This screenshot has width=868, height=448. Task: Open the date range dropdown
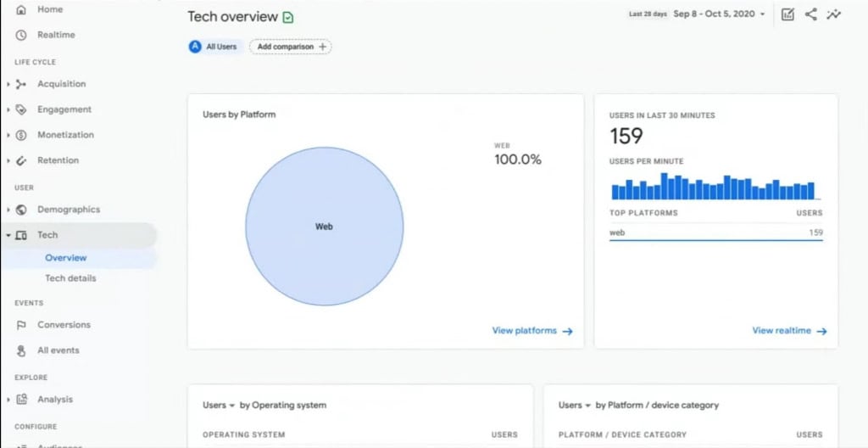(x=719, y=14)
